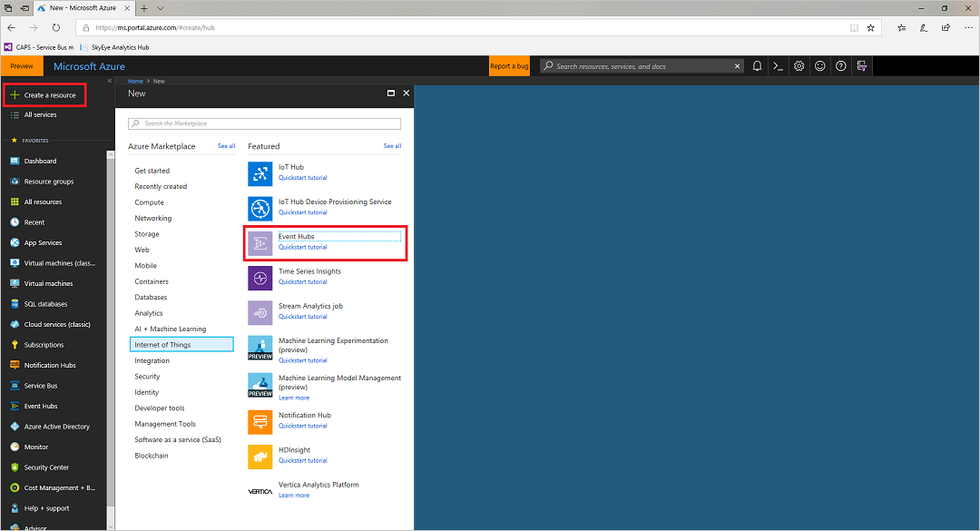Open the help question mark icon
The width and height of the screenshot is (980, 531).
(840, 65)
